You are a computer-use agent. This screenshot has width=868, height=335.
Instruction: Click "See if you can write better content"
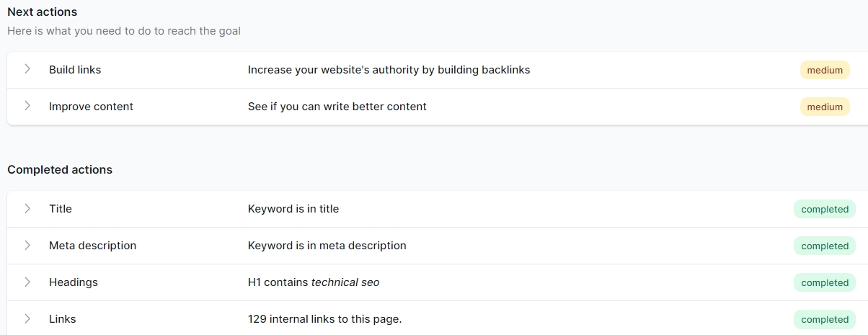(337, 107)
